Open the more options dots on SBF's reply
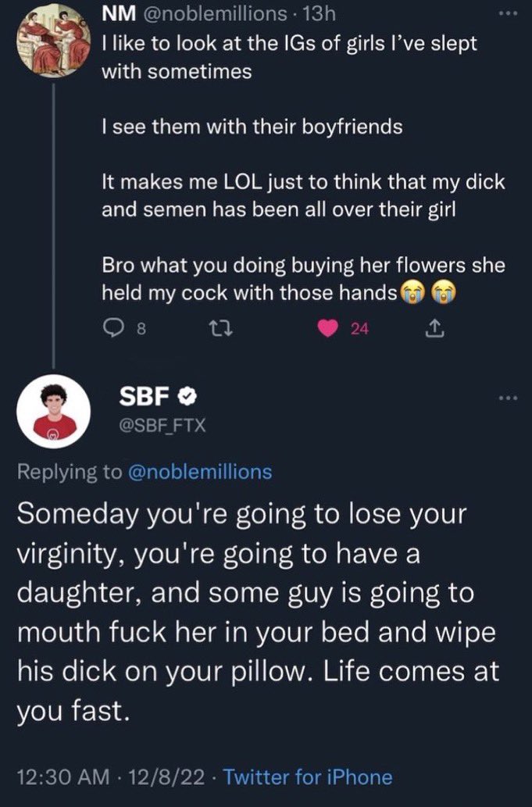 [507, 398]
